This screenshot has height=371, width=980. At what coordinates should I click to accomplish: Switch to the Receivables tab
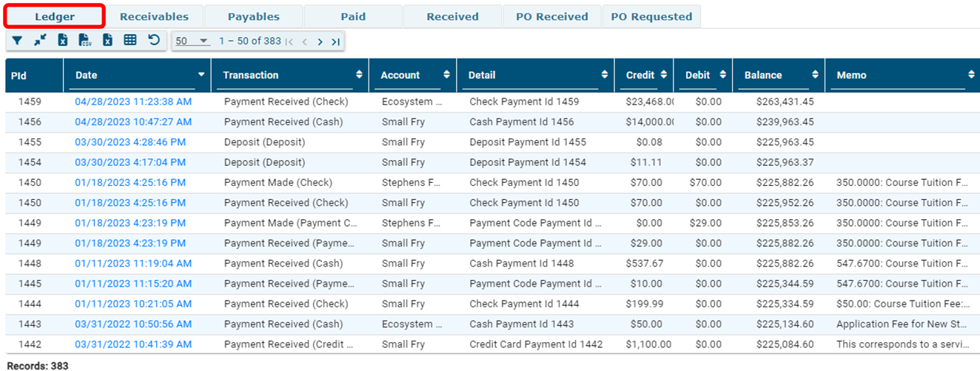(154, 16)
